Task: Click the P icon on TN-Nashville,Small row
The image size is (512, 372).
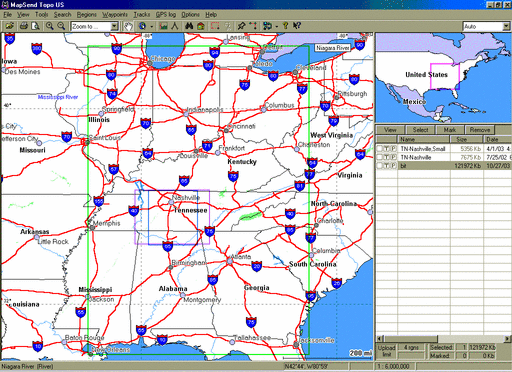Action: pyautogui.click(x=393, y=149)
